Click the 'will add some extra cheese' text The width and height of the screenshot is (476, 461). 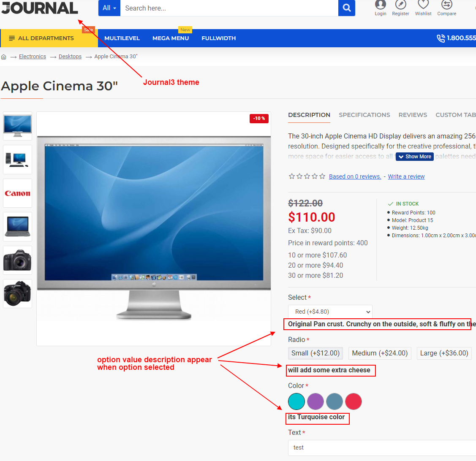329,370
